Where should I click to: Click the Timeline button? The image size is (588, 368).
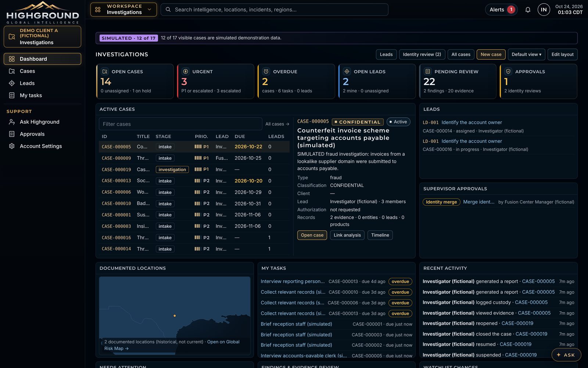click(380, 235)
